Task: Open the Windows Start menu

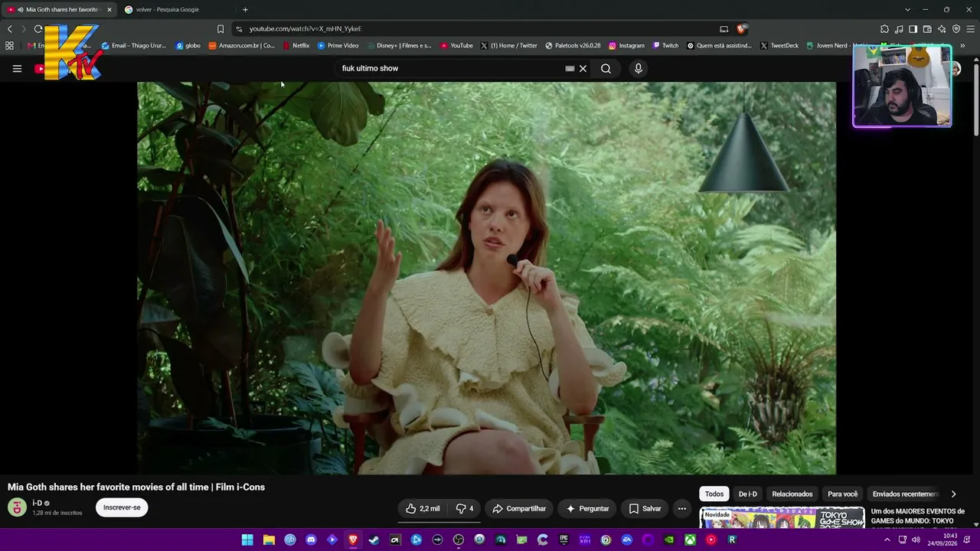Action: [247, 540]
